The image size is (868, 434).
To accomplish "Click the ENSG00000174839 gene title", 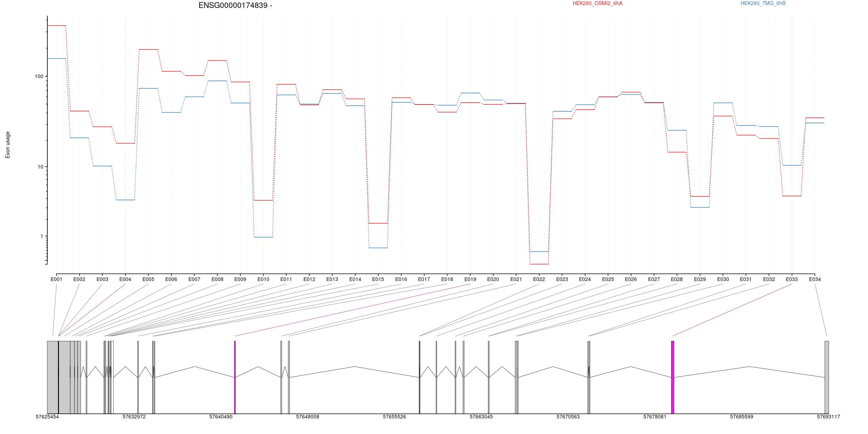I will tap(235, 5).
